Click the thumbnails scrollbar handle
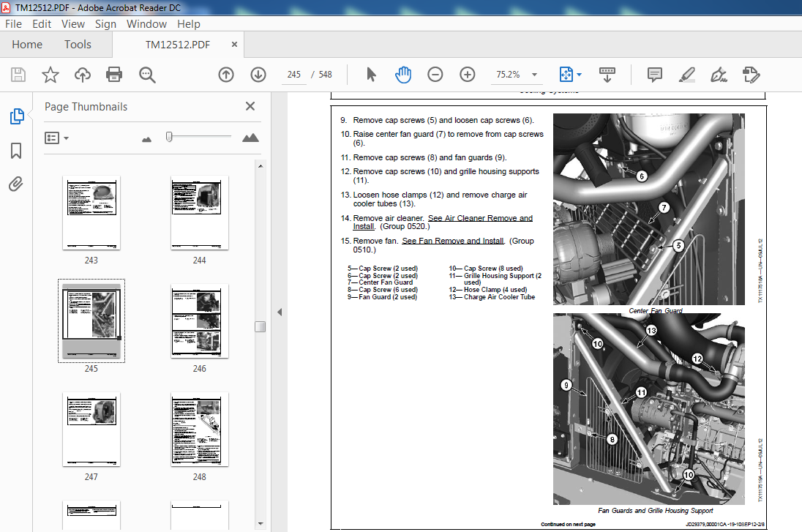 pyautogui.click(x=260, y=326)
